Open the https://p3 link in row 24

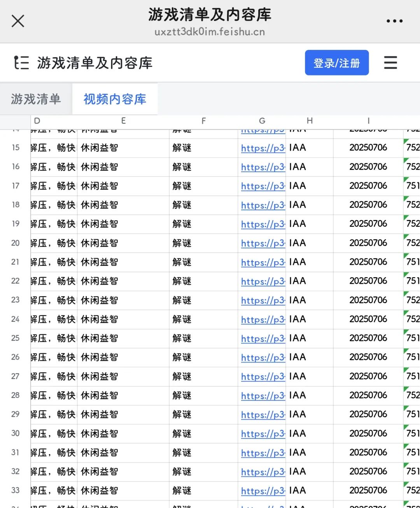point(263,319)
